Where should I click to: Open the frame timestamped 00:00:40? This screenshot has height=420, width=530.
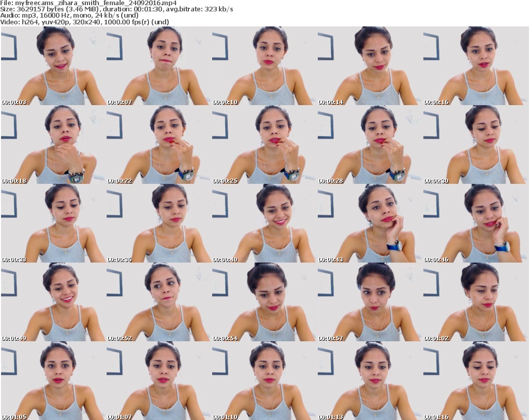[264, 224]
